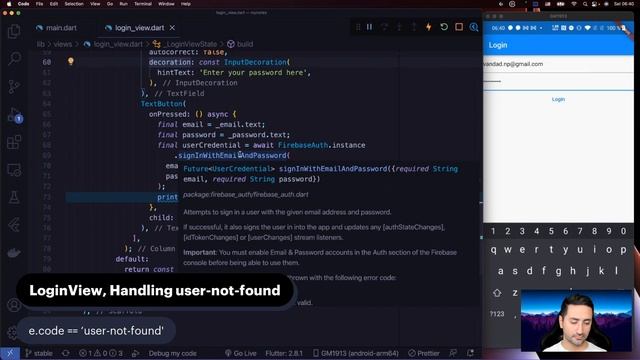
Task: Open errors and warnings in status bar
Action: point(100,353)
